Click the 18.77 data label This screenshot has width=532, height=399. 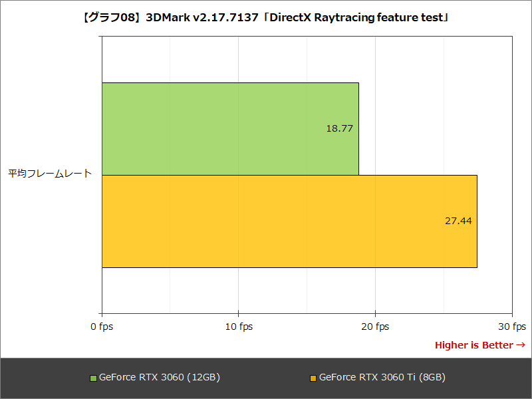coord(340,128)
